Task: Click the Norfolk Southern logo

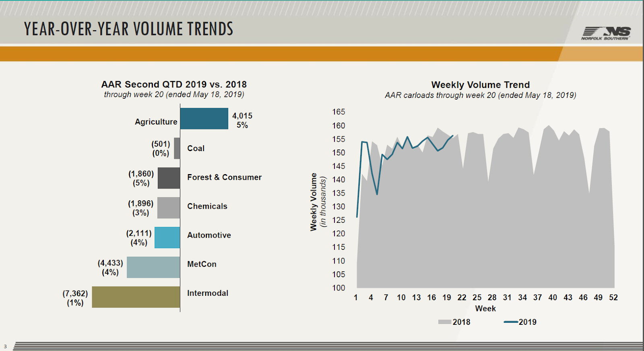Action: (x=606, y=33)
